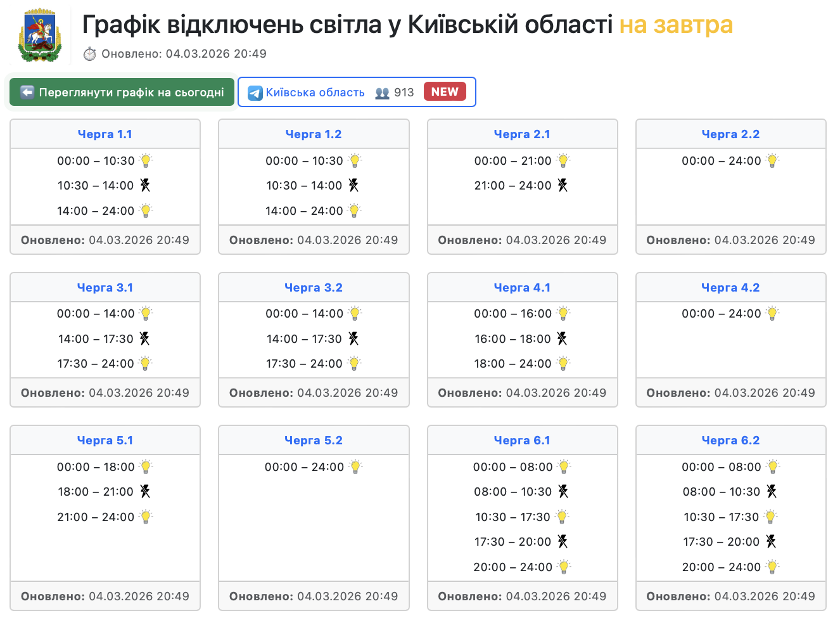
Task: Click the yellow 'на завтра' title text
Action: click(675, 25)
